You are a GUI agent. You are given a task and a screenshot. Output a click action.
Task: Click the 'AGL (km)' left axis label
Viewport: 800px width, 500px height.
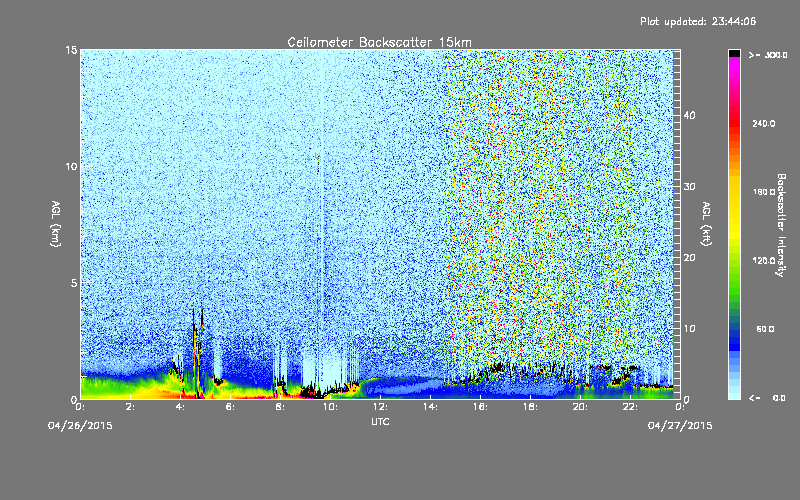click(x=56, y=224)
